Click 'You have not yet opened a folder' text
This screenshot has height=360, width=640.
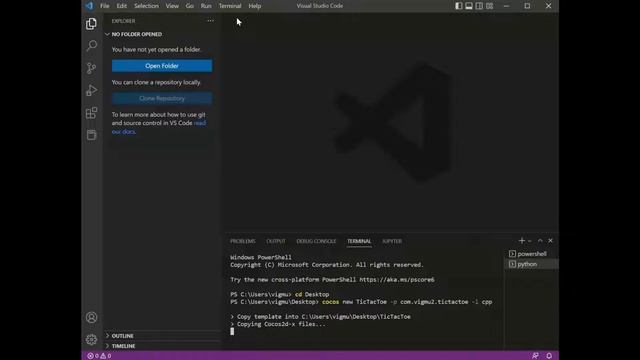coord(156,49)
